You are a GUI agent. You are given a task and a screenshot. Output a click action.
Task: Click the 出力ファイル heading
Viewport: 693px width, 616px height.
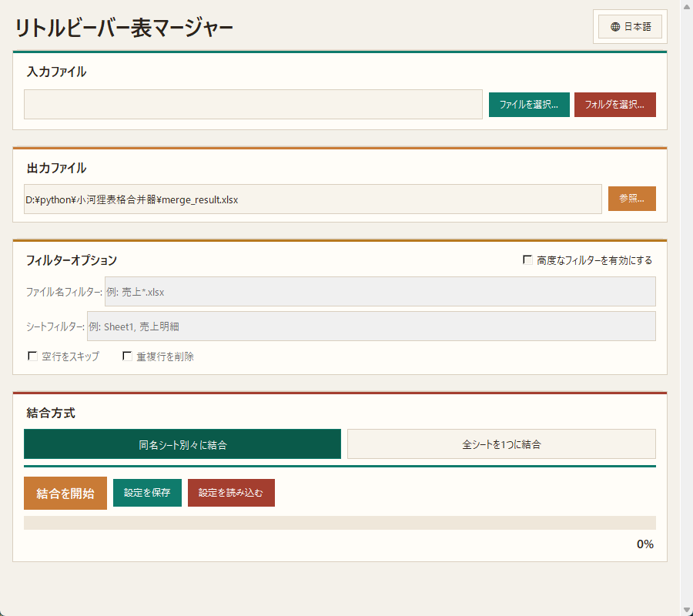coord(56,168)
